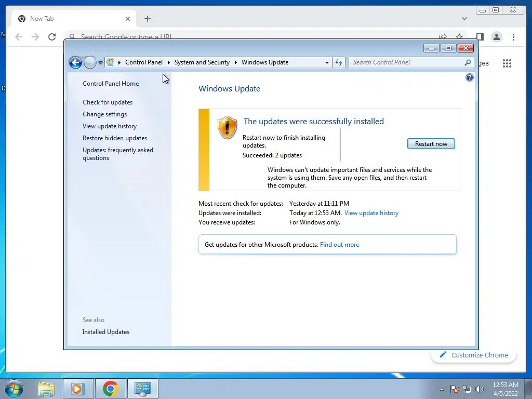Open Windows Explorer from taskbar
This screenshot has height=399, width=532.
tap(46, 389)
